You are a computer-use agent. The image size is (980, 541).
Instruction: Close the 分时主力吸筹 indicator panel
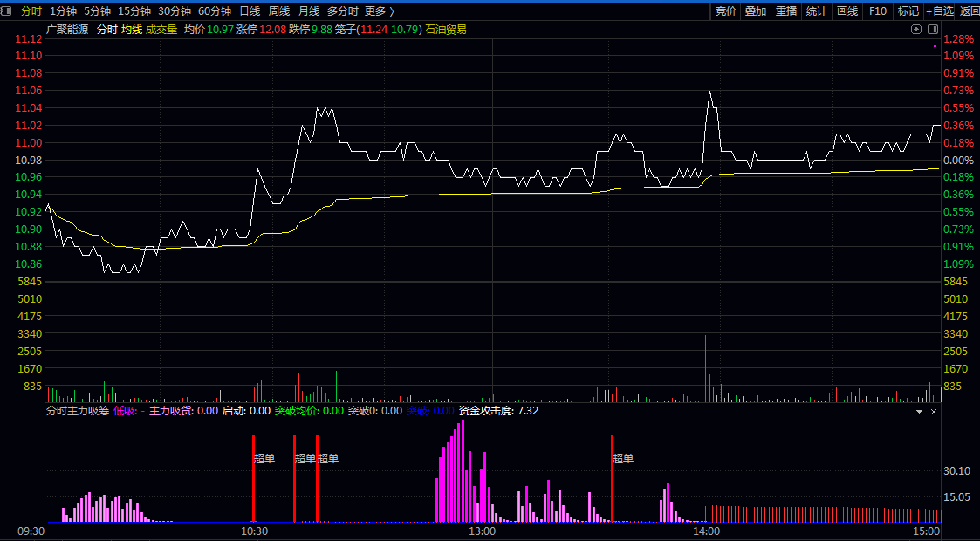point(934,411)
